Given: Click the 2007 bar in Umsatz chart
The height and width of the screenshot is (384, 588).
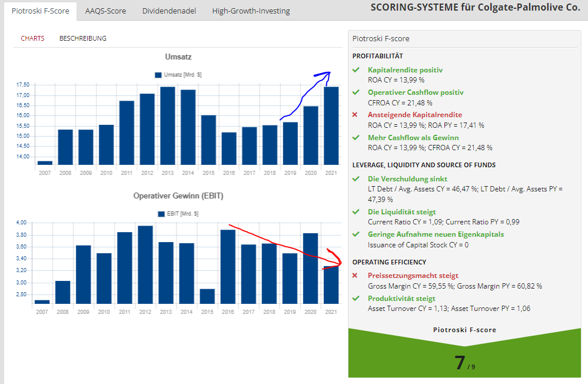Looking at the screenshot, I should [45, 163].
